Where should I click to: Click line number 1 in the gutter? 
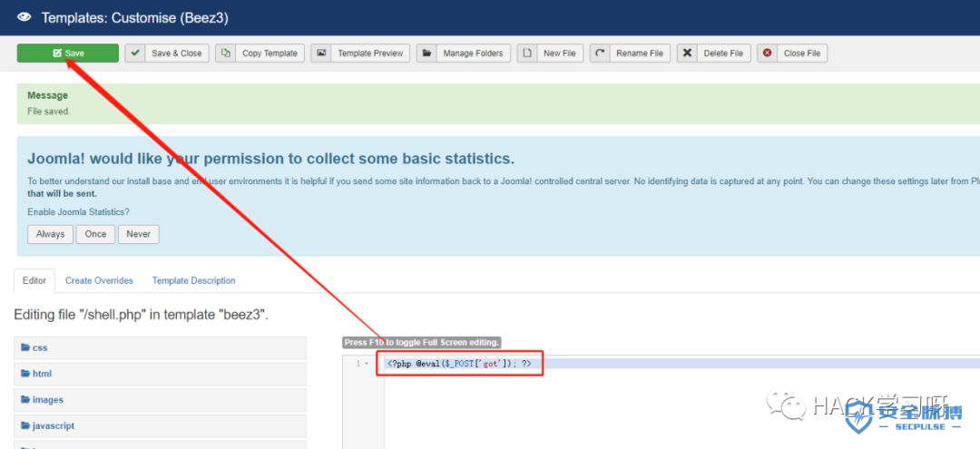(x=358, y=364)
